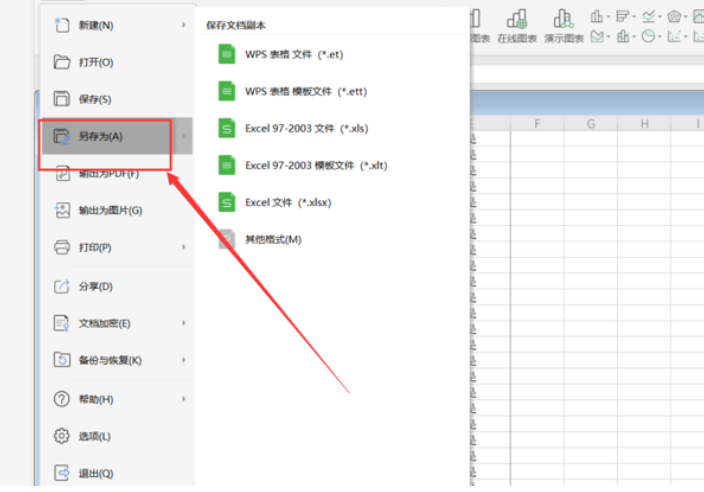Save copy as Excel 文件 (*.xlsx)
This screenshot has height=492, width=704.
tap(275, 202)
